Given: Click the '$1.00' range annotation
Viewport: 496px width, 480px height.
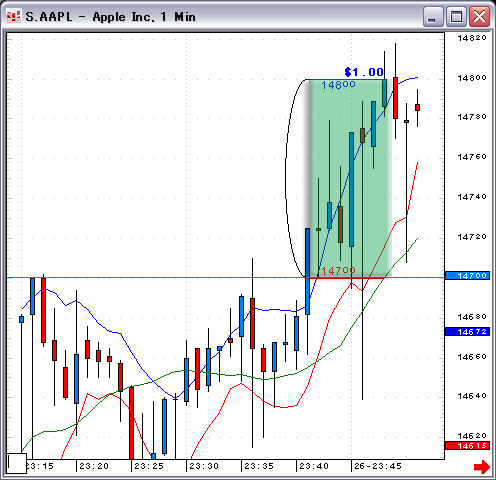Looking at the screenshot, I should (364, 72).
